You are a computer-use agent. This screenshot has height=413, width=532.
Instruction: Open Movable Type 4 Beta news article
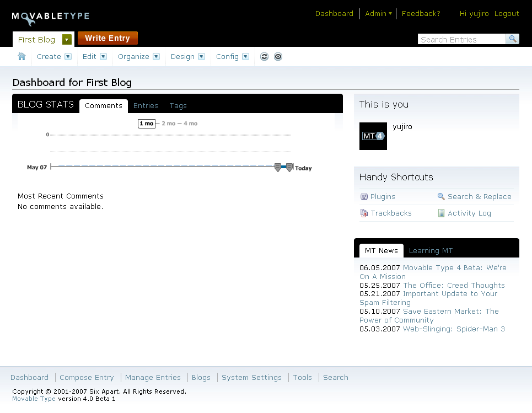433,272
